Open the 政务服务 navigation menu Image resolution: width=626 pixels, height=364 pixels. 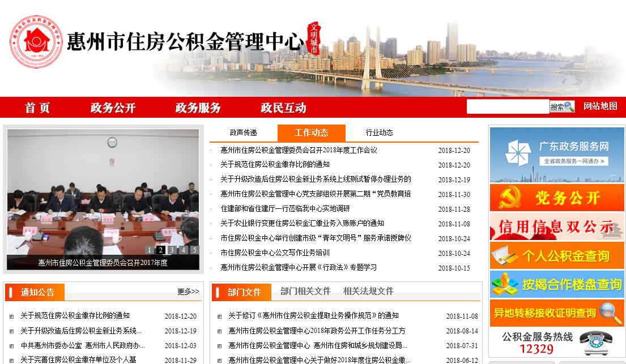[x=198, y=108]
